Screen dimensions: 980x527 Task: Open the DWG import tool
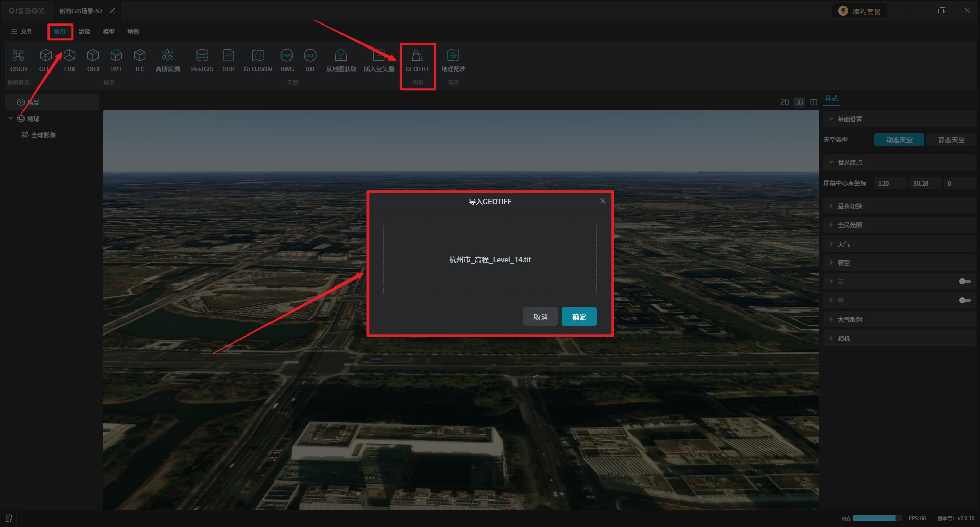click(x=287, y=56)
